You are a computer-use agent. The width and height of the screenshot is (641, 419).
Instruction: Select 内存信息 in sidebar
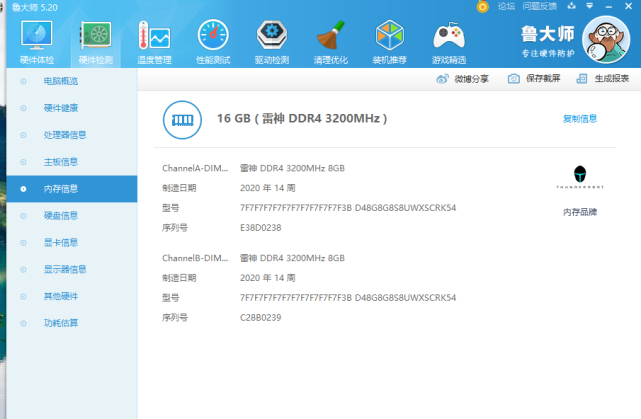72,189
